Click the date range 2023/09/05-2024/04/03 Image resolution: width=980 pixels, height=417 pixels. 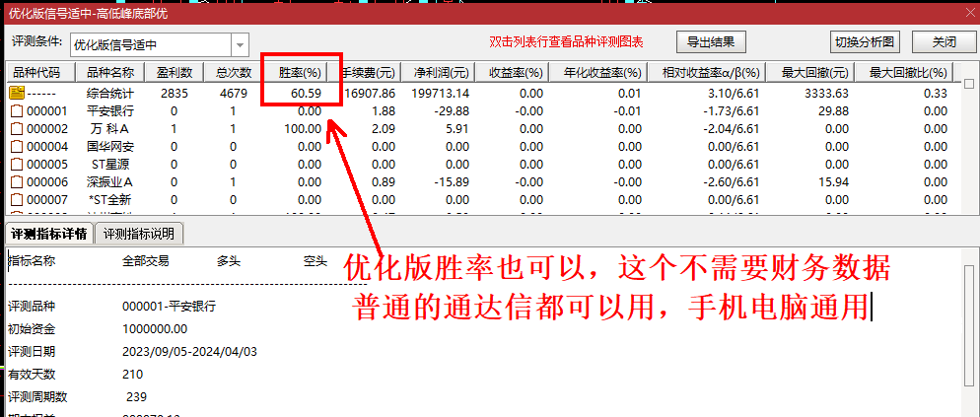[190, 352]
